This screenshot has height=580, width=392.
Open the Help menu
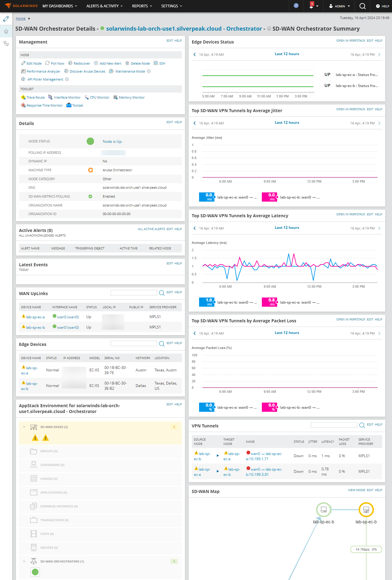[x=383, y=6]
